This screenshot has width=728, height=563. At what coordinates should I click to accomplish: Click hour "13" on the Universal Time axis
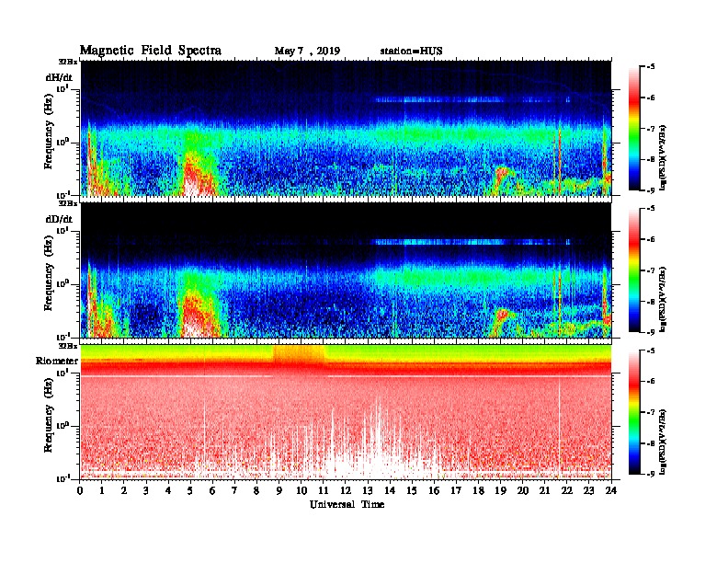click(x=368, y=490)
